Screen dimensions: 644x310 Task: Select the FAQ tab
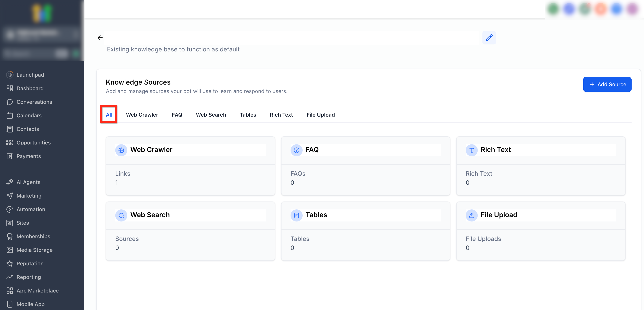click(x=177, y=115)
